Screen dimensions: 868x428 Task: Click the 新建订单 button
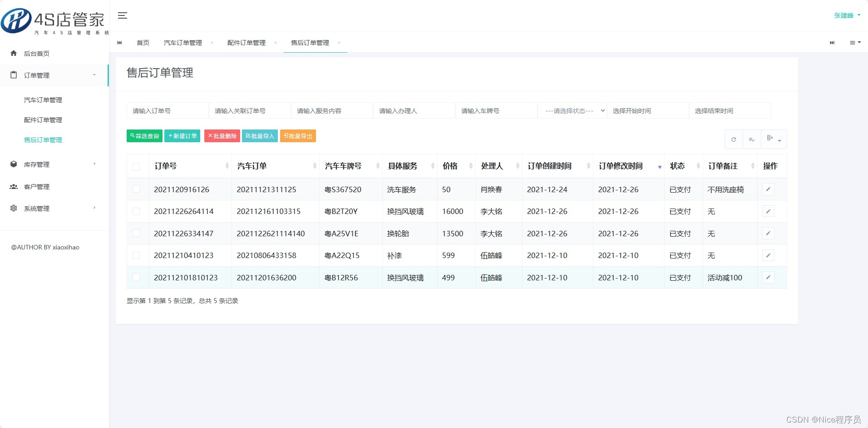pyautogui.click(x=182, y=136)
